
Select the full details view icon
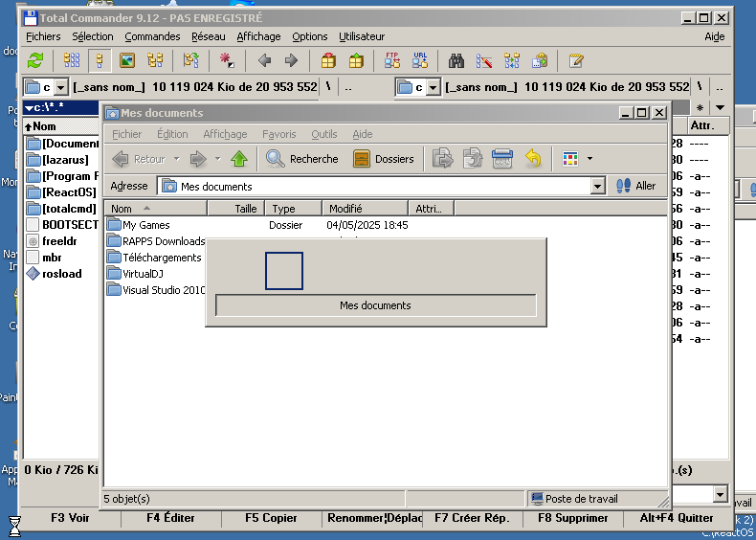click(100, 60)
